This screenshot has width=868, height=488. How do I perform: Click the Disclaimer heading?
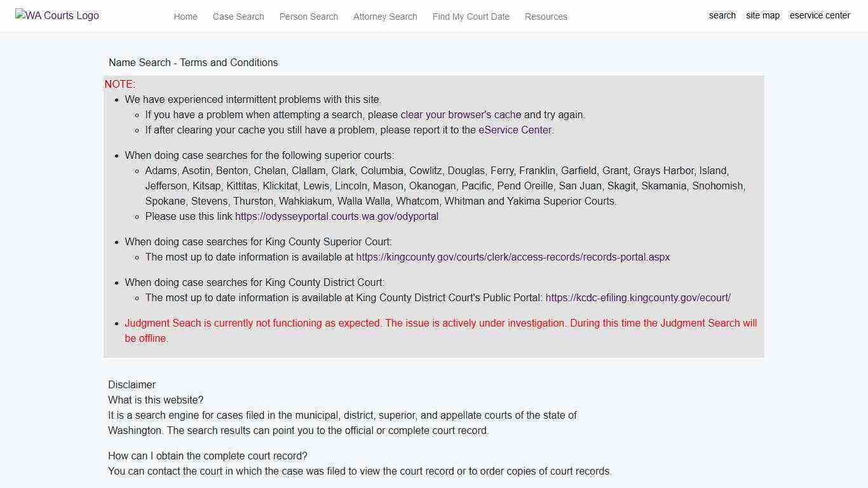132,384
